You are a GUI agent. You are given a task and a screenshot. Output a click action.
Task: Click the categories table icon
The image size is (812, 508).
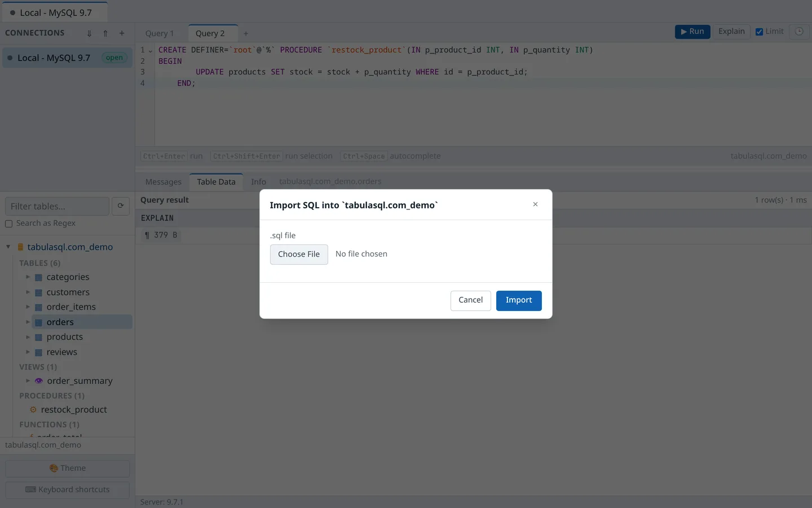38,277
